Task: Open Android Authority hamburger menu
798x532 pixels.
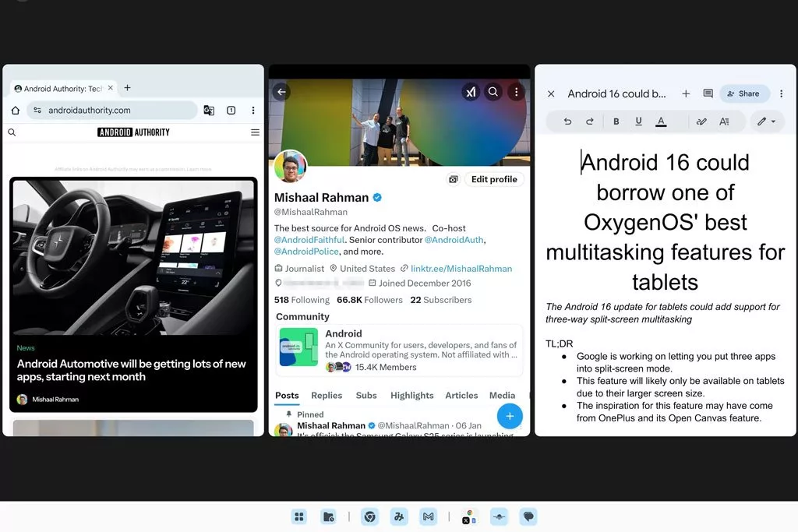Action: coord(255,132)
